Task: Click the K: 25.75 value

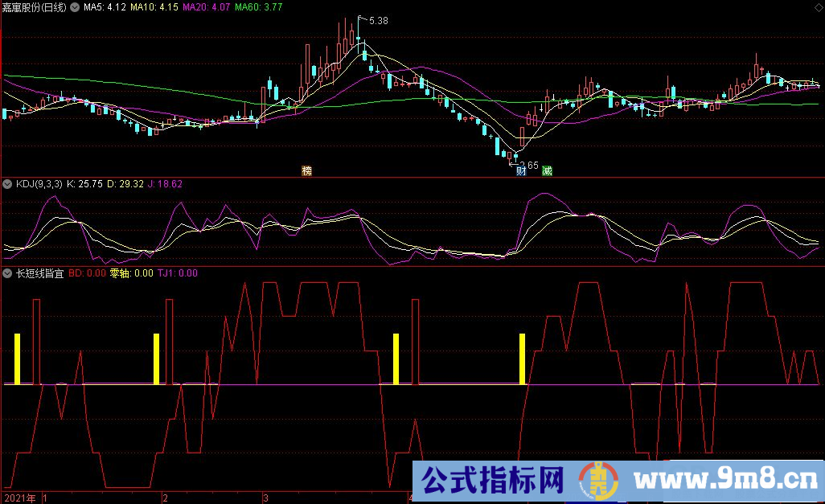Action: coord(84,184)
